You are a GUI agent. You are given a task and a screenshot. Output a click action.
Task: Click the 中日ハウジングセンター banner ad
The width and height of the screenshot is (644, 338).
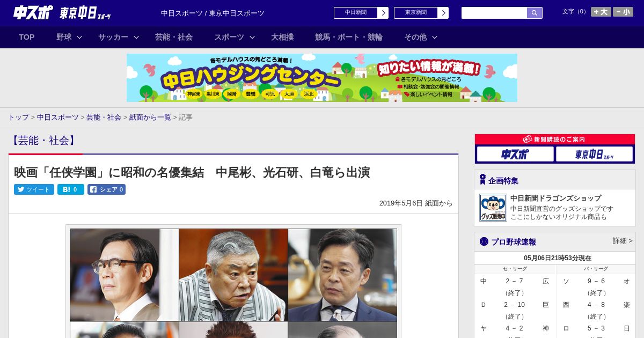point(322,78)
